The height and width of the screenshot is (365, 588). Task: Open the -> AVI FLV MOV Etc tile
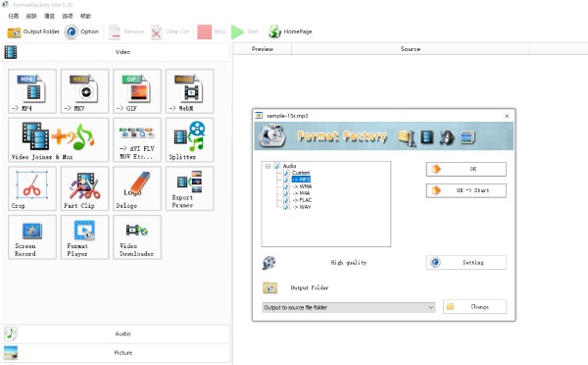137,140
